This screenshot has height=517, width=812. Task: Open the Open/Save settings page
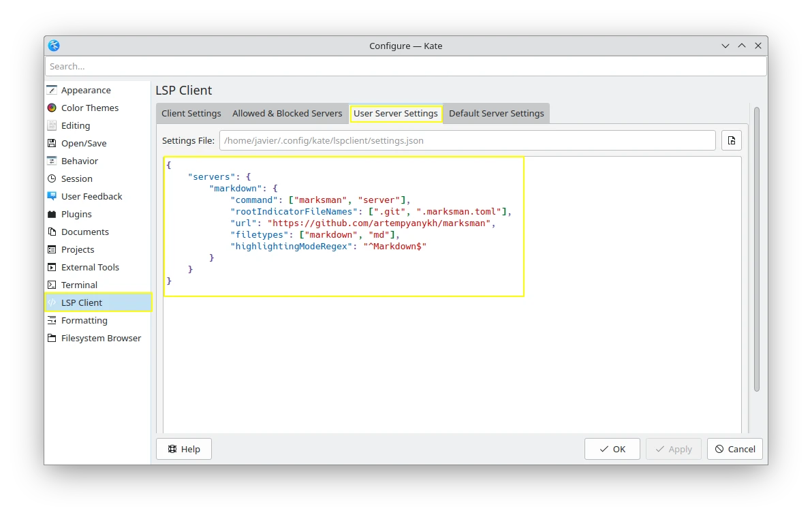tap(83, 143)
